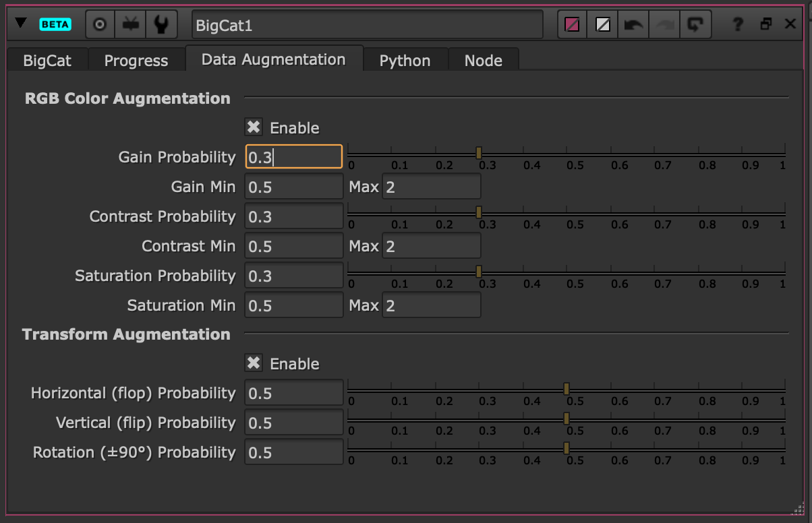Open help with the question mark icon
The width and height of the screenshot is (812, 523).
point(738,25)
